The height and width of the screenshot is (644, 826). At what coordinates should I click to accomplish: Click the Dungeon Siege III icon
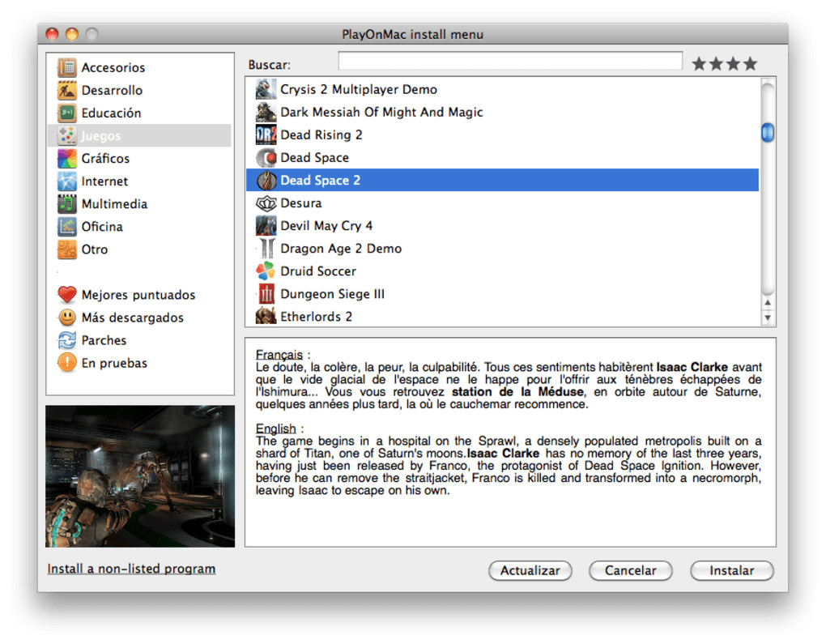pyautogui.click(x=266, y=294)
